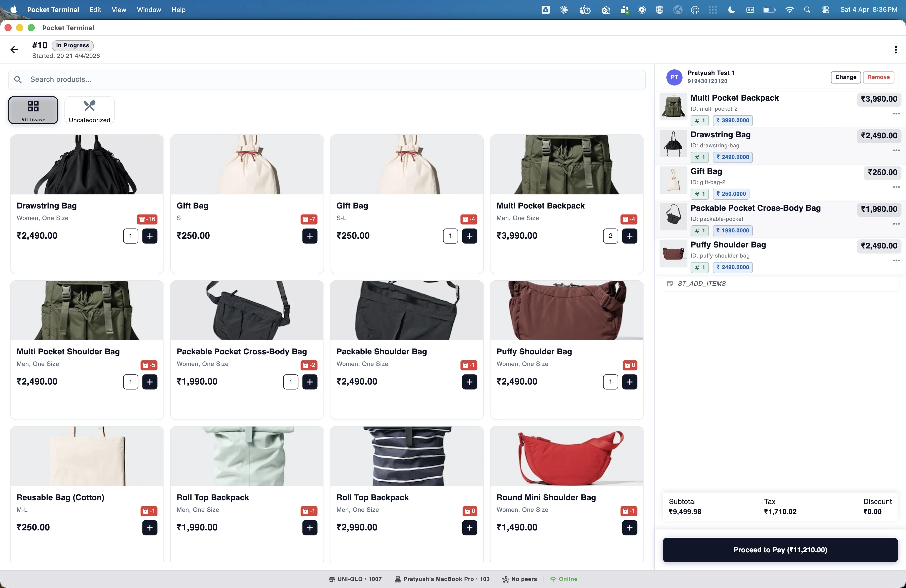Add Roll Top Backpack ₹2,990.00 with plus

(x=469, y=528)
